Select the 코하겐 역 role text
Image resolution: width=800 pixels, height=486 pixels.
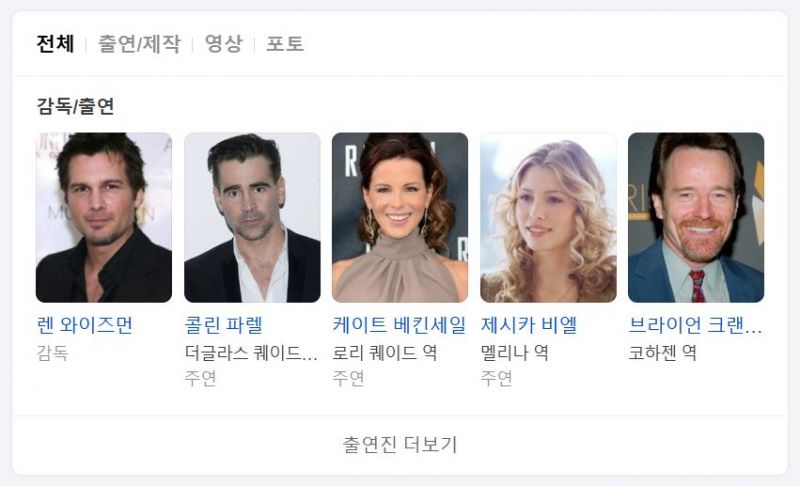click(662, 353)
